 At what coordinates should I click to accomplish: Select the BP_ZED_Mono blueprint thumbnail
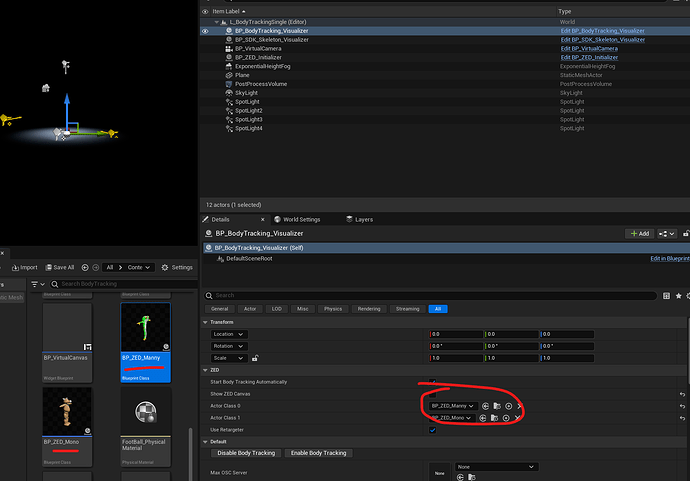[x=68, y=412]
